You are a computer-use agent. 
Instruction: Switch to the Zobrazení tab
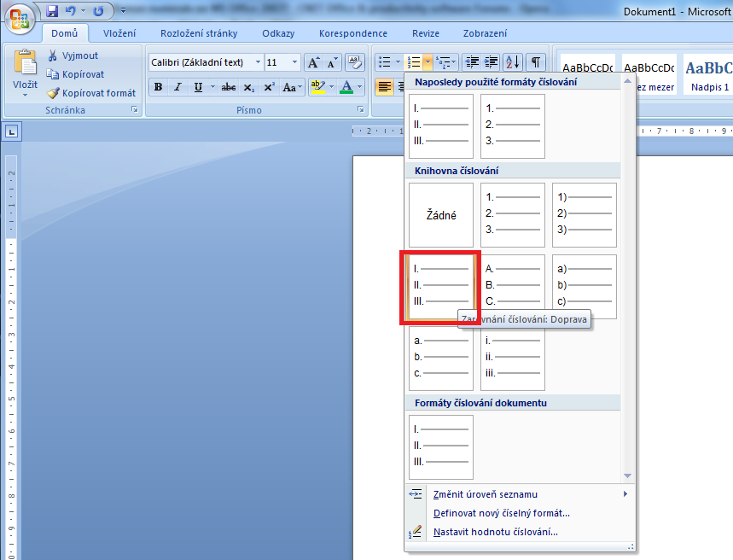click(485, 33)
